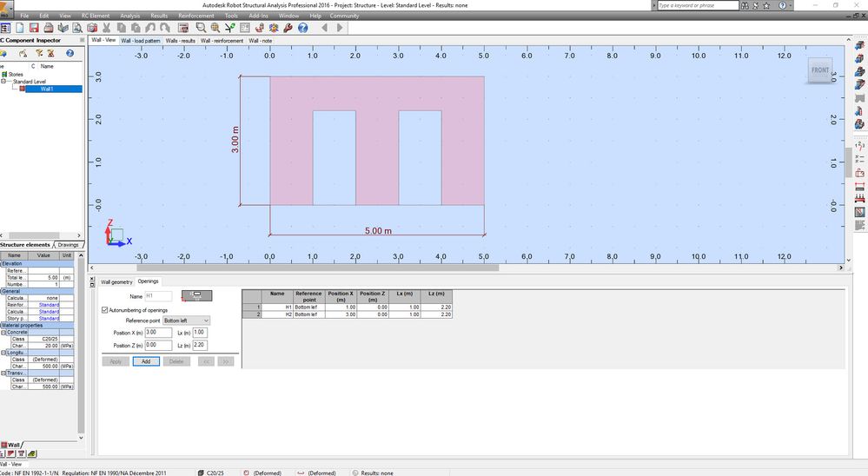Click the opening type picture button beside Name
The image size is (868, 476).
coord(196,295)
